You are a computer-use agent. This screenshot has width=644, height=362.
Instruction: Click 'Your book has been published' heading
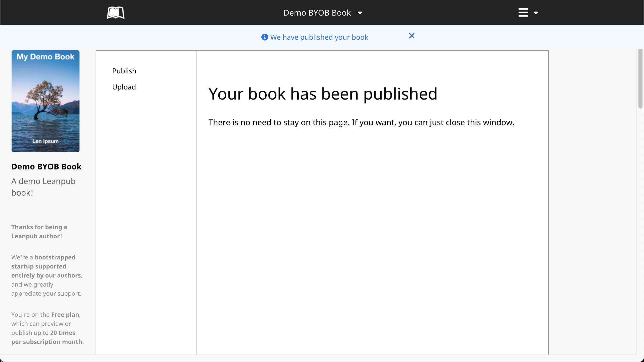[x=323, y=94]
